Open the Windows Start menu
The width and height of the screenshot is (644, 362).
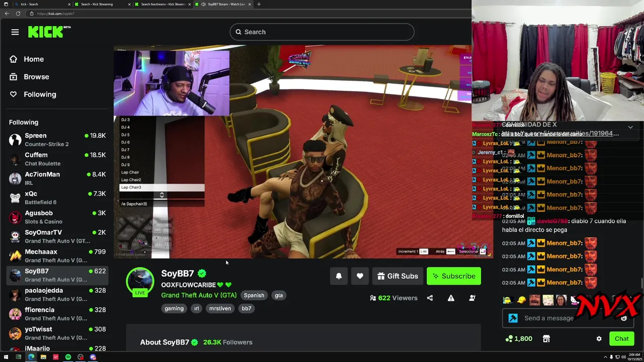coord(6,357)
